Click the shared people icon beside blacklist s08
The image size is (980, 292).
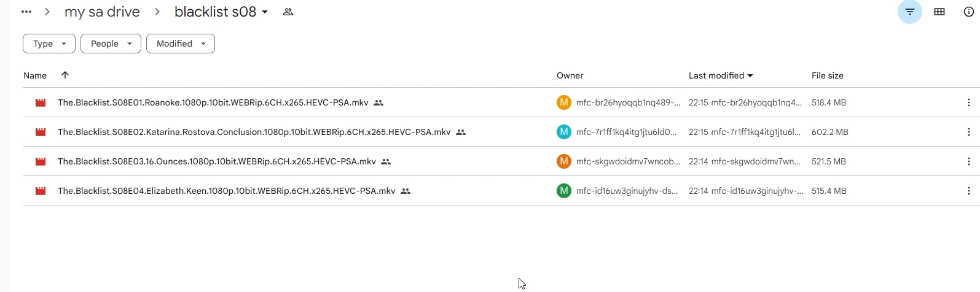pos(288,12)
